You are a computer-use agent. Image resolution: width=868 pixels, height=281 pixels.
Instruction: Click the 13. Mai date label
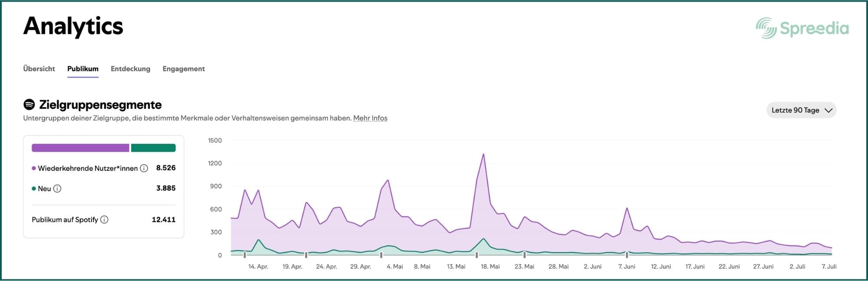tap(456, 267)
